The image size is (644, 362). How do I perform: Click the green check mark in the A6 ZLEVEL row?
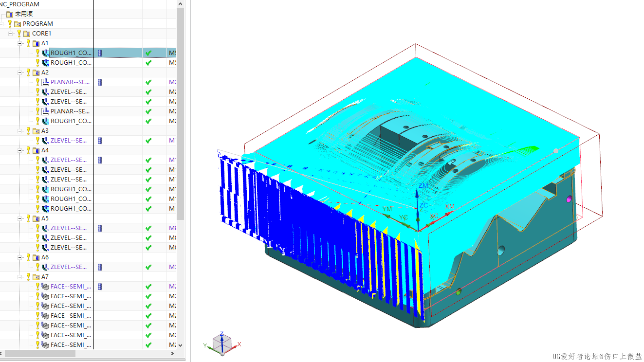tap(148, 267)
